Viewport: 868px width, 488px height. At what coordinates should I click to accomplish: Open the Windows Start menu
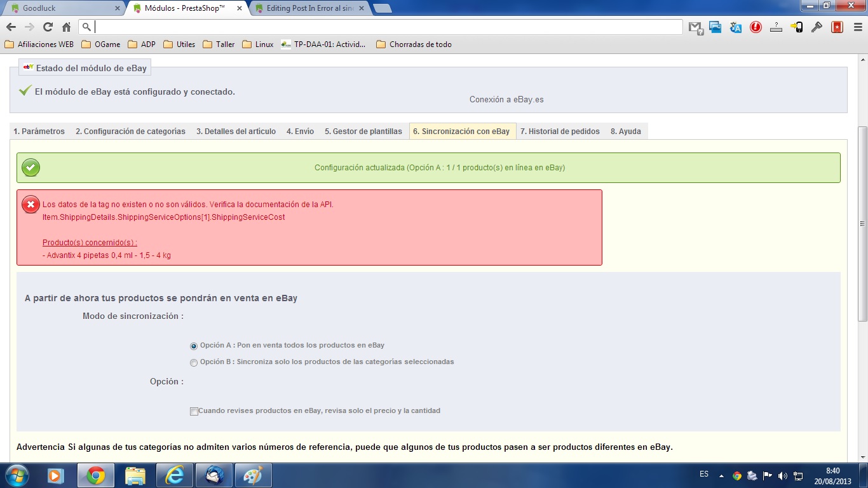17,475
